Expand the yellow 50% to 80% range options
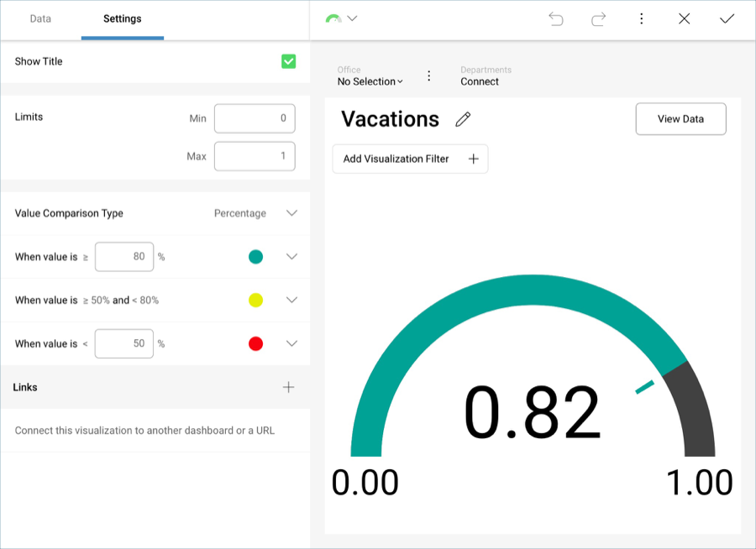 pyautogui.click(x=291, y=300)
